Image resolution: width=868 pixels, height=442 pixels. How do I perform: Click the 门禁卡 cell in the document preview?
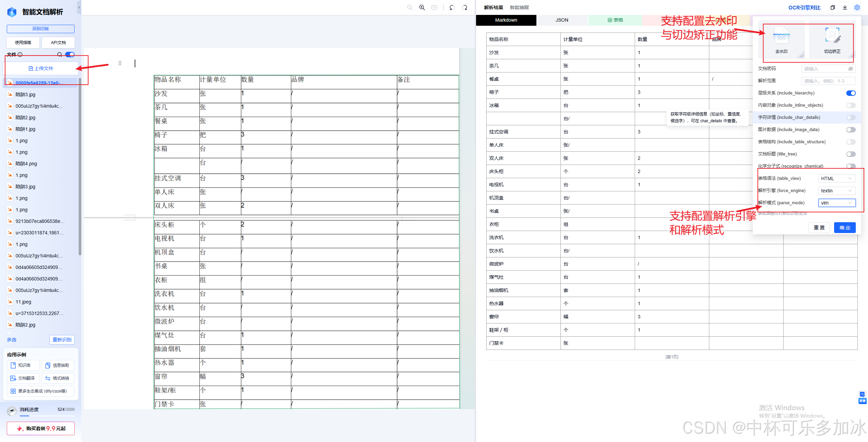[176, 404]
